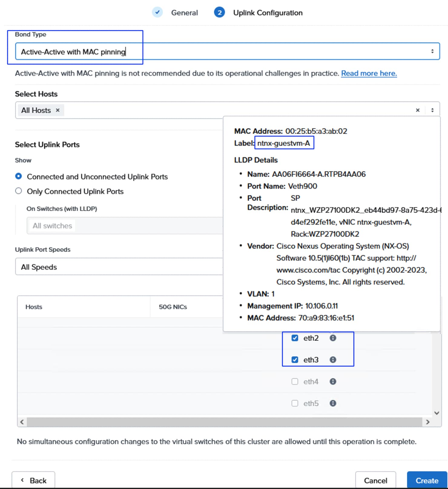This screenshot has height=489, width=448.
Task: Open info icon next to eth2
Action: coord(333,338)
